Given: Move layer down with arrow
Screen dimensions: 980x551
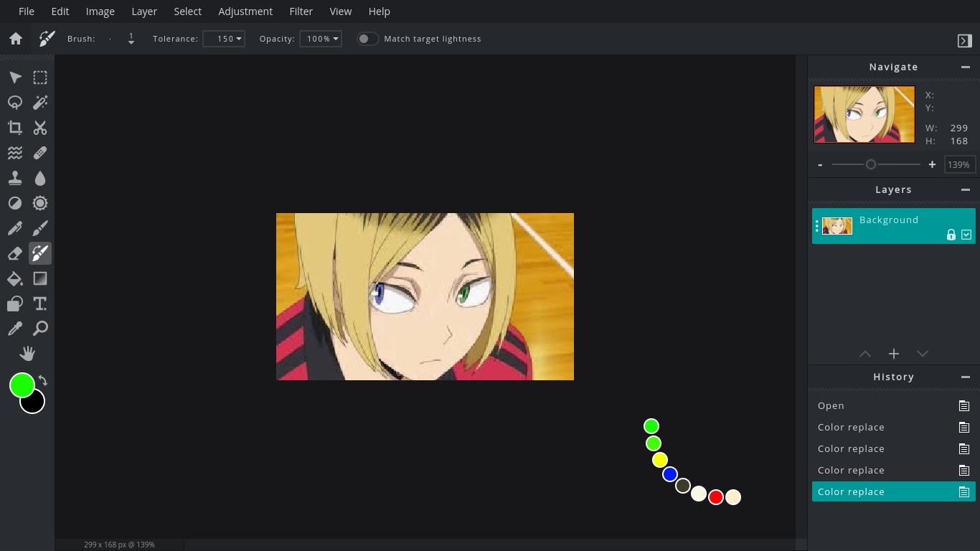Looking at the screenshot, I should (923, 354).
